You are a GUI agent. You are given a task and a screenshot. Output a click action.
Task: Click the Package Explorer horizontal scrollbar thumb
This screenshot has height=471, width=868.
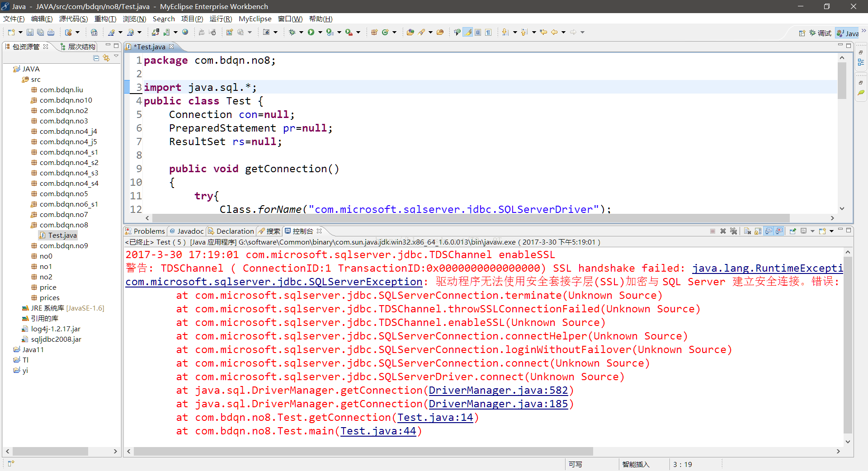(x=50, y=451)
